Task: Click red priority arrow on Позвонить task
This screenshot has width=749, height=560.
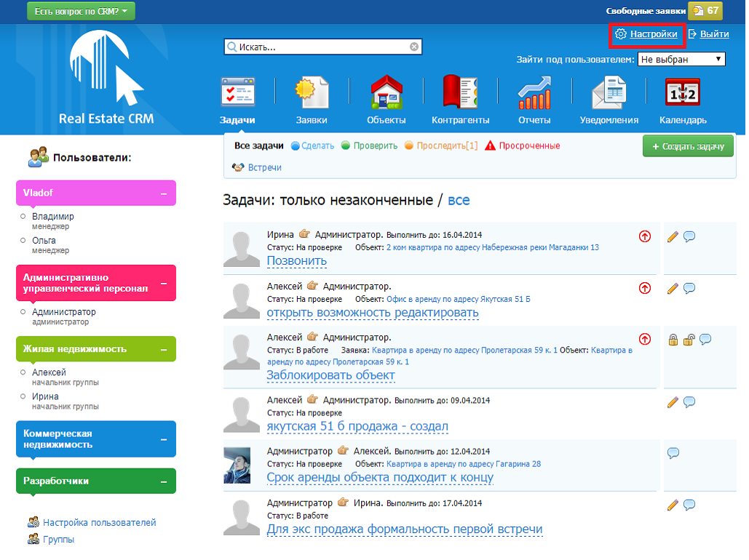Action: tap(645, 236)
